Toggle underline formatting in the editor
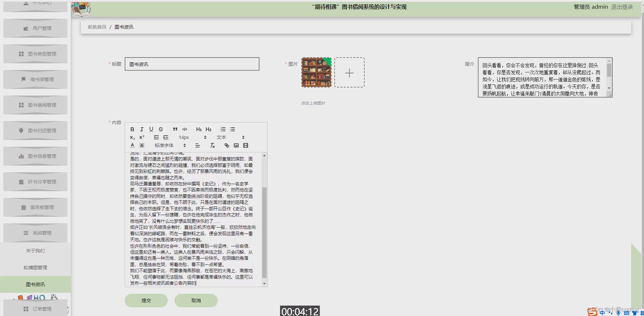644x316 pixels. (x=151, y=129)
